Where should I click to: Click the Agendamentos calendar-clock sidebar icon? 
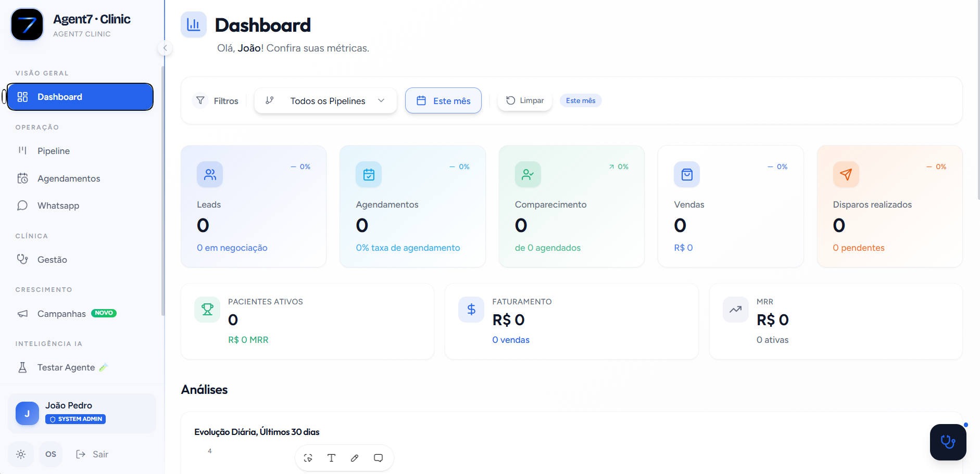coord(22,178)
